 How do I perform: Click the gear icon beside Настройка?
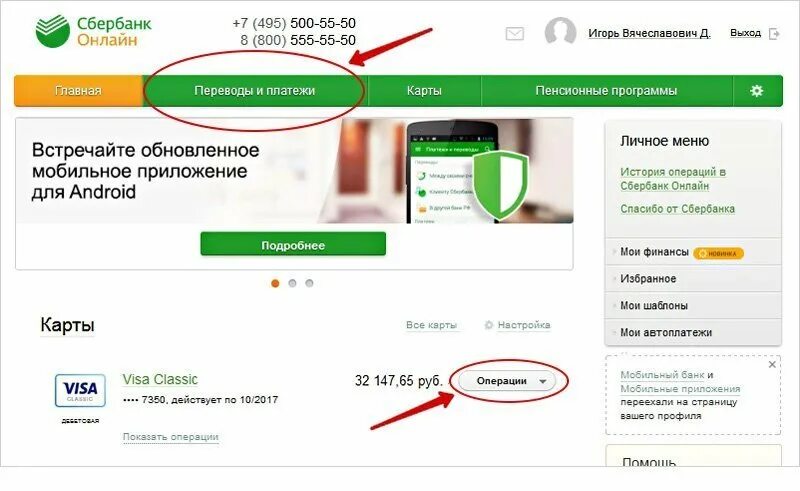coord(489,325)
